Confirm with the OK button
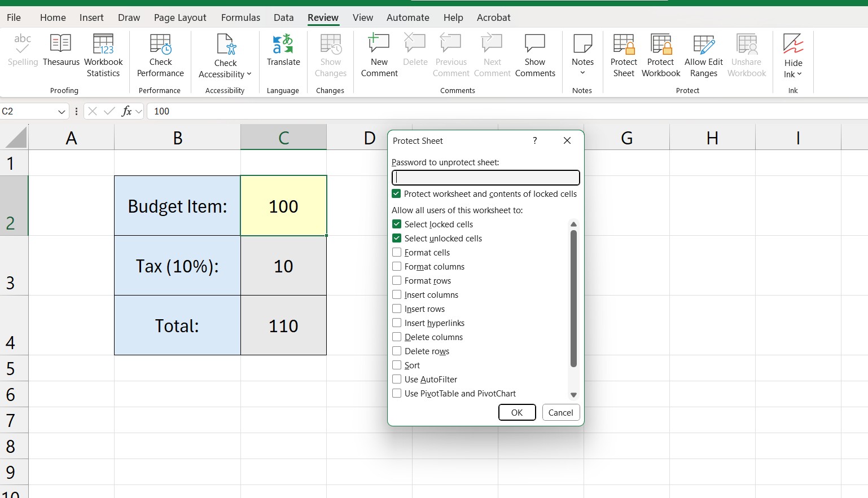This screenshot has width=868, height=498. pyautogui.click(x=516, y=412)
